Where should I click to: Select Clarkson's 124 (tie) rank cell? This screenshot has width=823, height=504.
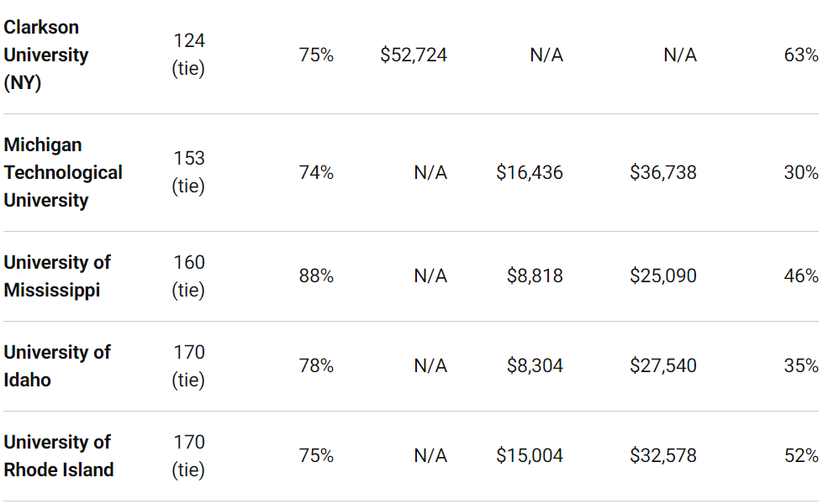coord(188,55)
